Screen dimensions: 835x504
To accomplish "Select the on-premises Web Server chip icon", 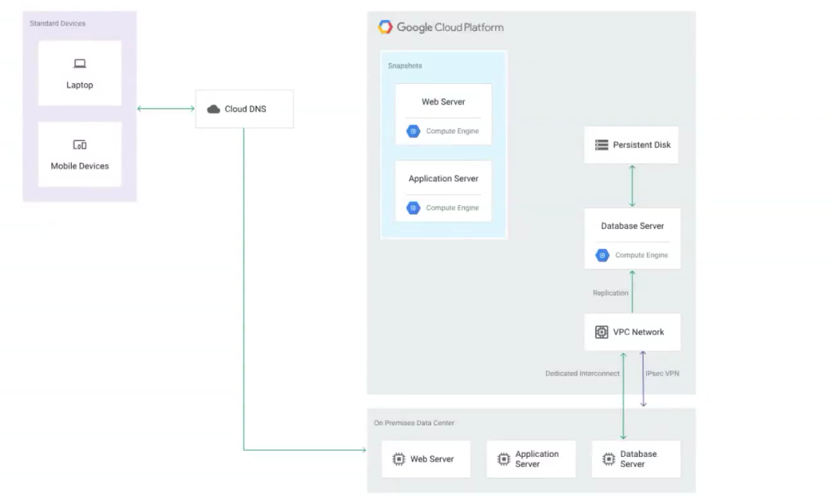I will tap(398, 459).
